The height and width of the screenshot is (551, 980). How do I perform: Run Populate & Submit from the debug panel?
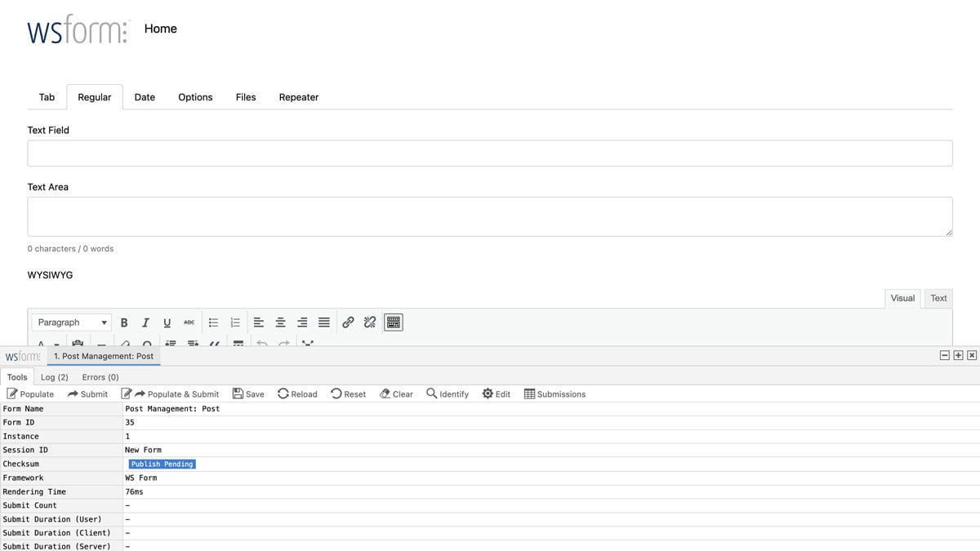click(x=170, y=393)
